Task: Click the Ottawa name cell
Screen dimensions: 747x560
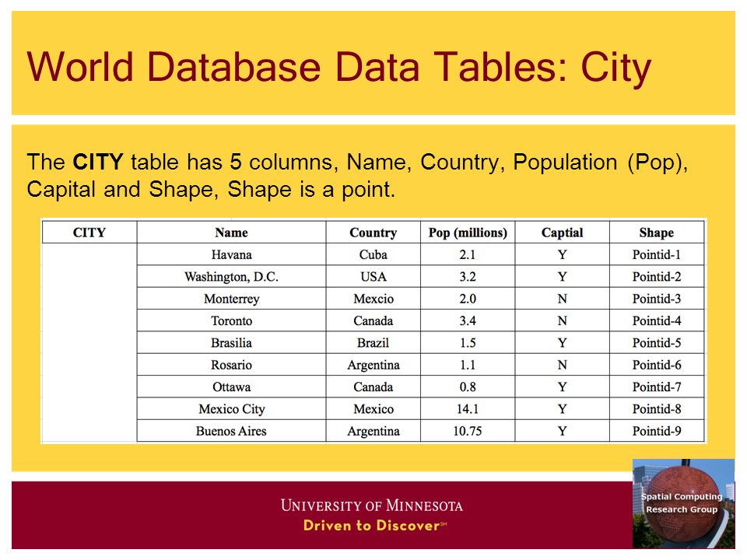Action: [x=231, y=387]
